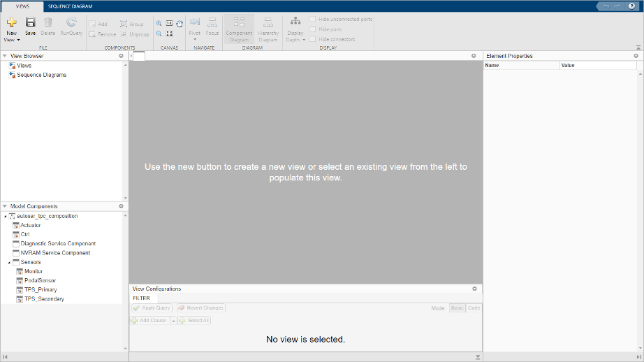Select NVRAM Service Component
The width and height of the screenshot is (644, 362).
55,253
